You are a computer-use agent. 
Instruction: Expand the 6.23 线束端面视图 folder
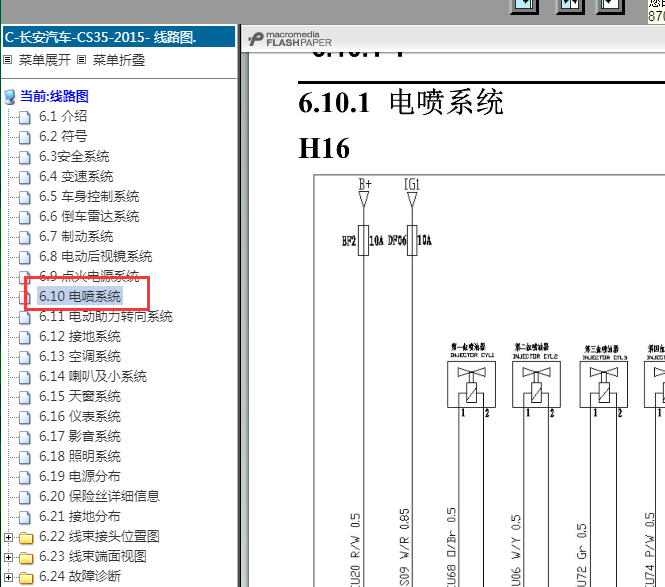coord(8,557)
